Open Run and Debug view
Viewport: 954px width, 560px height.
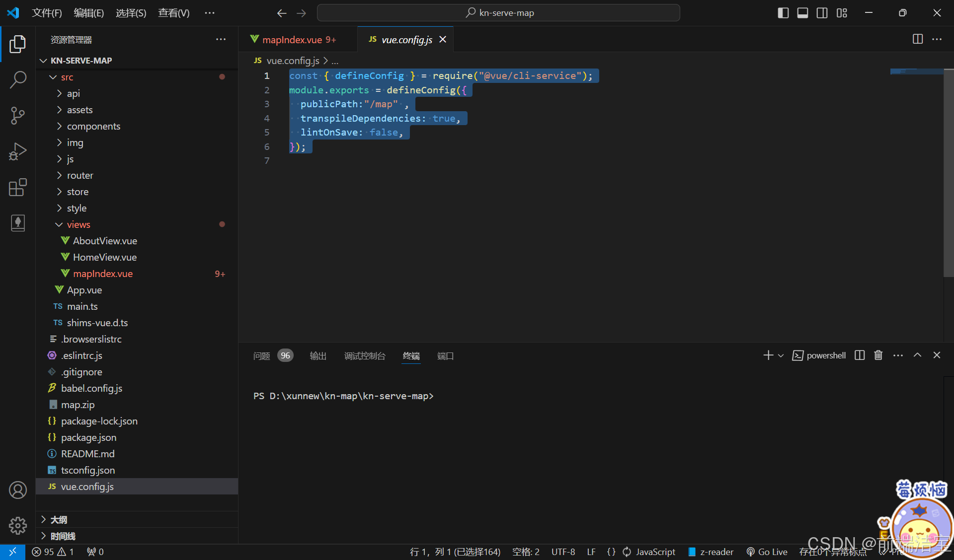(18, 151)
